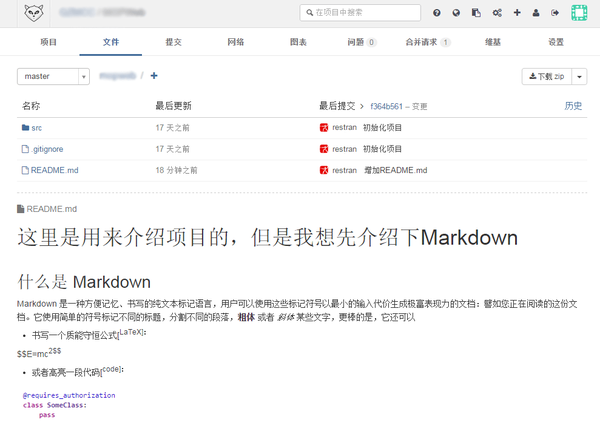Viewport: 600px width, 422px height.
Task: Click the 历史 history link
Action: point(573,106)
